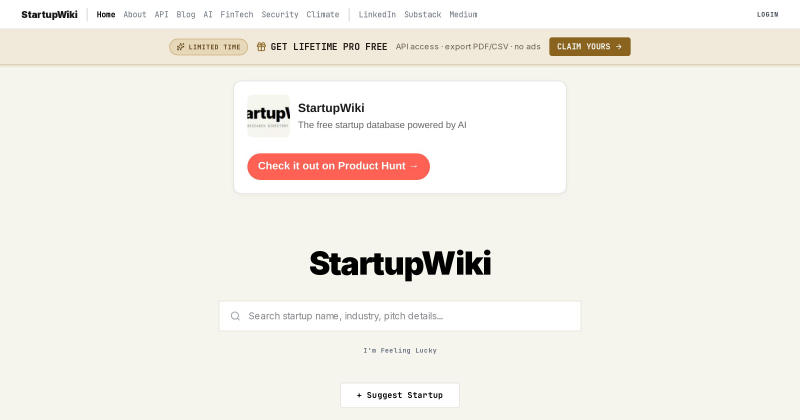
Task: Select the AI category in navbar
Action: pos(208,14)
